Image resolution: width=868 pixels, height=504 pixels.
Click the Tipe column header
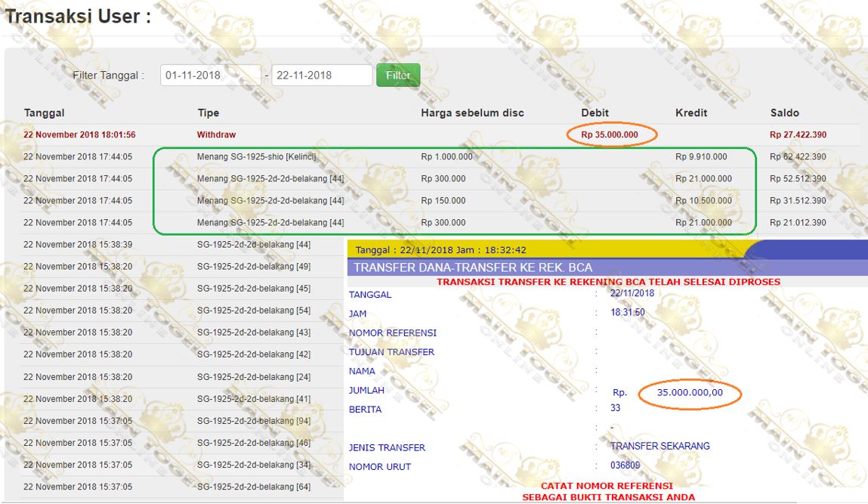point(209,113)
